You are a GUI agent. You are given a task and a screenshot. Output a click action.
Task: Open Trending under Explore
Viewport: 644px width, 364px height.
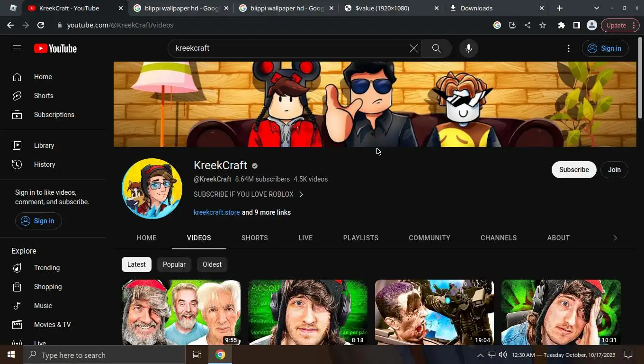(53, 268)
